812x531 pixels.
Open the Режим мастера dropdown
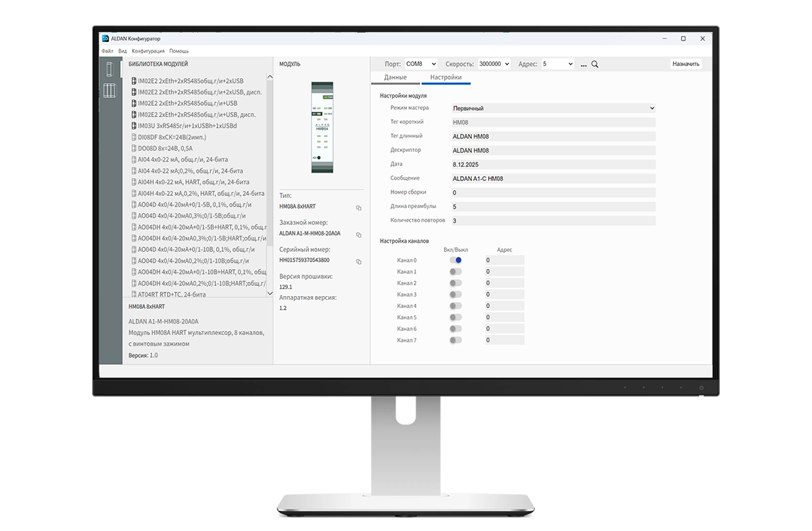coord(553,108)
